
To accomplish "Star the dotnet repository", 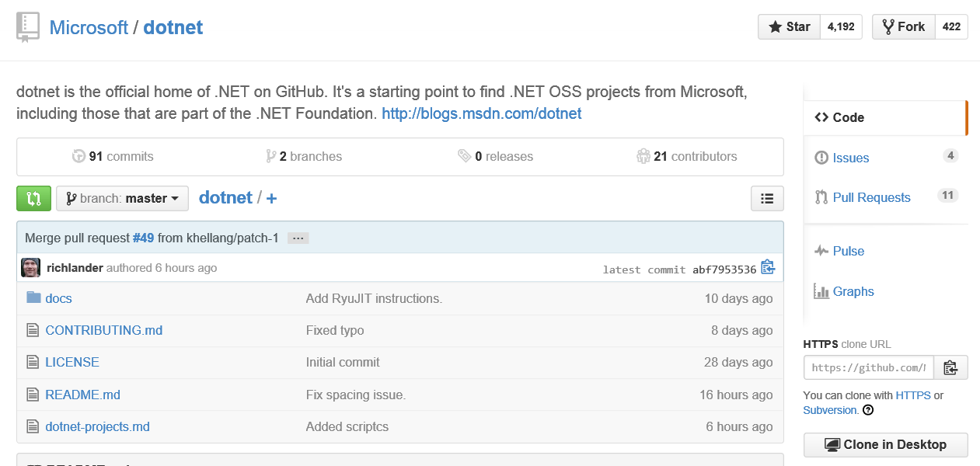I will 790,26.
